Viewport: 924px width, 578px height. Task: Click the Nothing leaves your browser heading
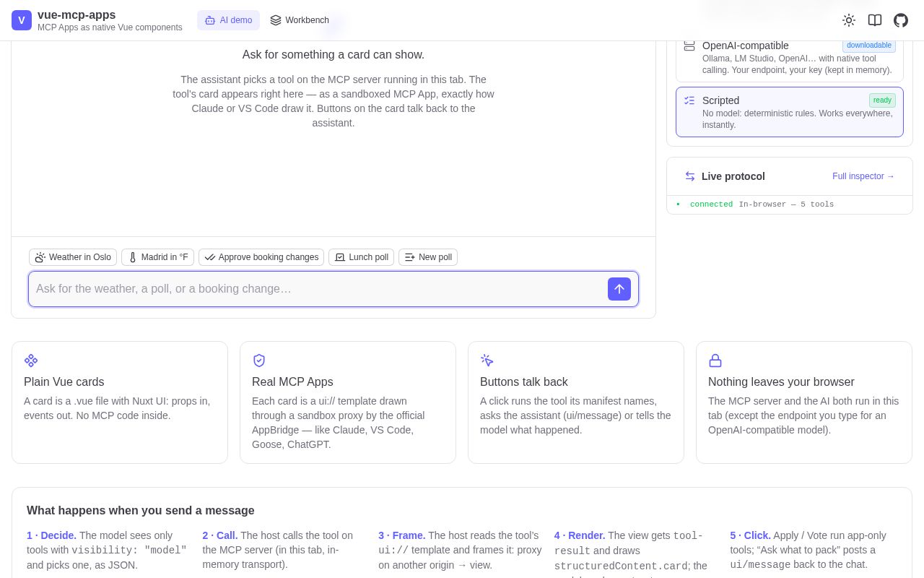781,382
